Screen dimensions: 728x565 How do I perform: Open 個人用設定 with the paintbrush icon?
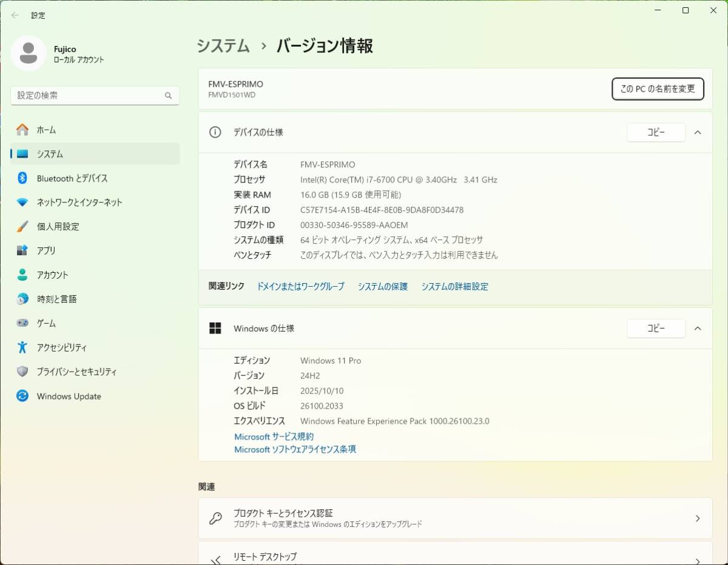(22, 227)
